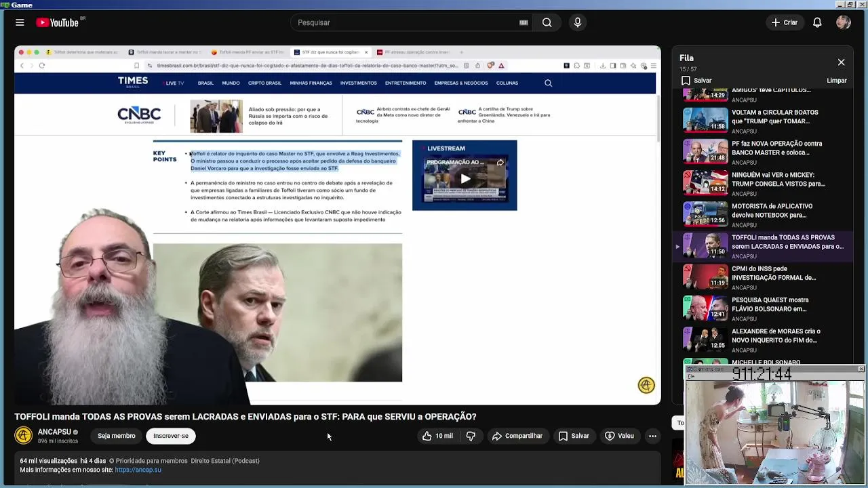Open thumbnail of 'NINGUÉM vai VER o MICKEY'
Image resolution: width=868 pixels, height=488 pixels.
[705, 182]
